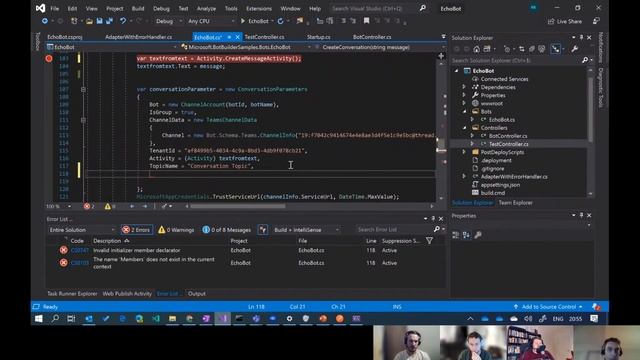Click the Navigate Backward icon in toolbar
This screenshot has height=360, width=640.
[45, 21]
